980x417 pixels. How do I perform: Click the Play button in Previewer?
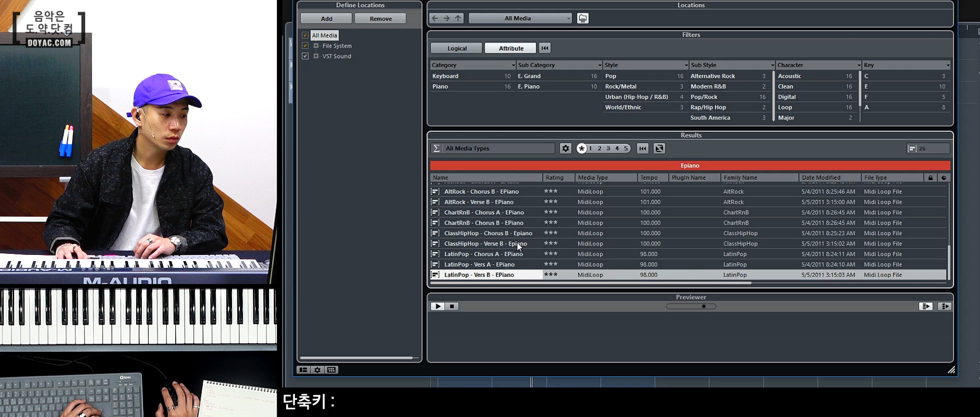click(437, 306)
